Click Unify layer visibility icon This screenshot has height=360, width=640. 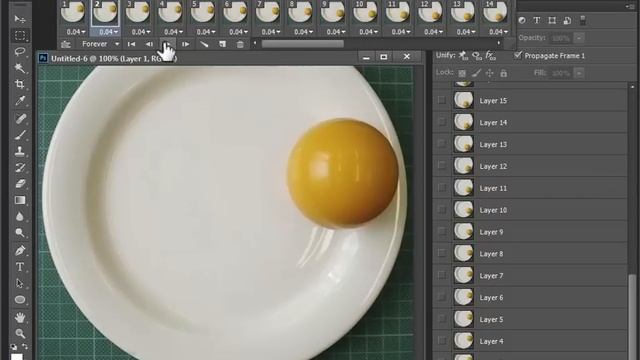(477, 56)
